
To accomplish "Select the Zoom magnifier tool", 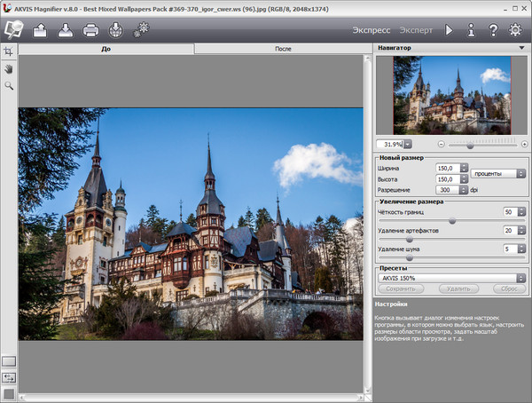I will 9,85.
